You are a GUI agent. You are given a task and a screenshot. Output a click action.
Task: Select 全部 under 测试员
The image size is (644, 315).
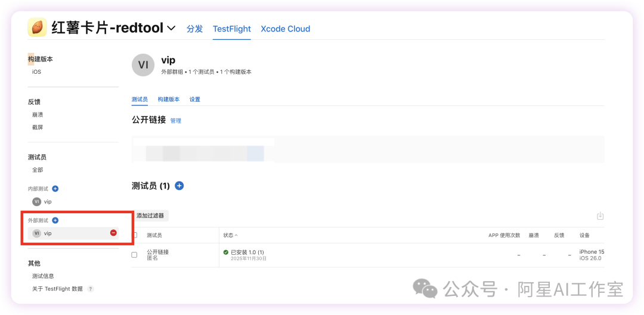point(38,169)
